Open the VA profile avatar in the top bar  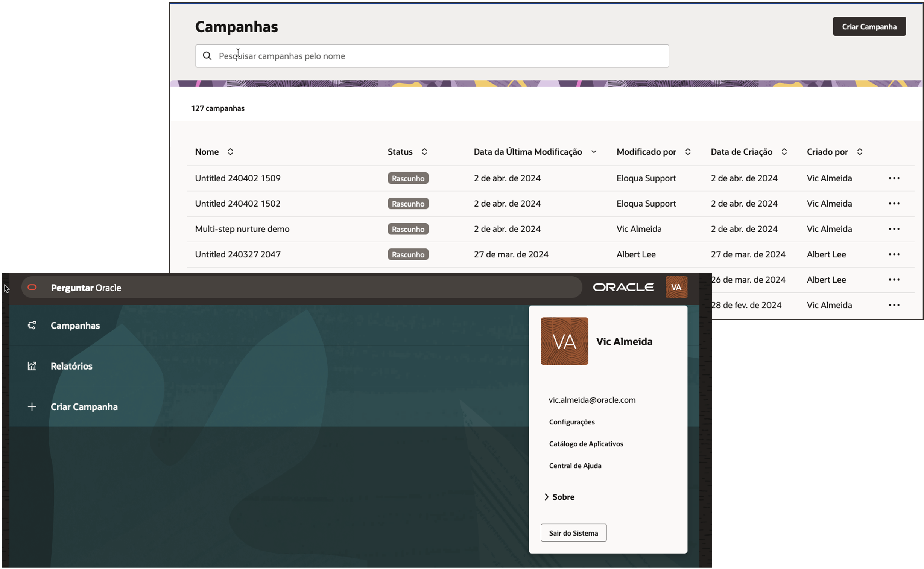(x=676, y=287)
